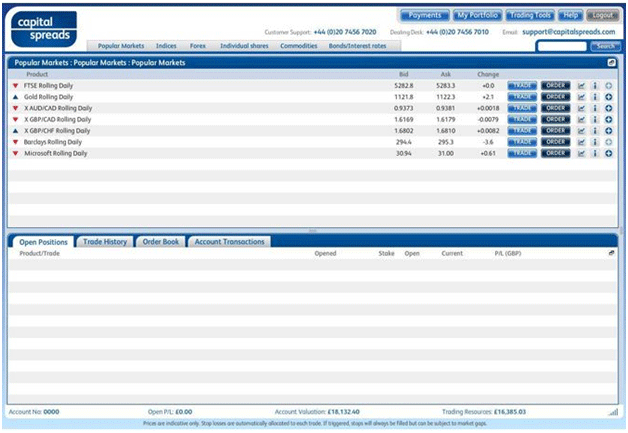The height and width of the screenshot is (433, 628).
Task: Open chart for X AUD/CAD Rolling Daily
Action: (582, 108)
